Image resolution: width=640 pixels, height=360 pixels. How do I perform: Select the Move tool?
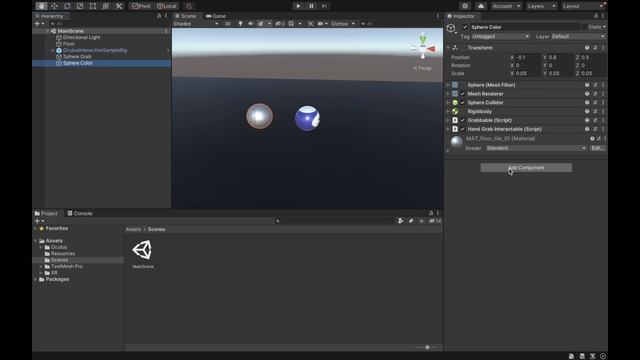[x=54, y=6]
